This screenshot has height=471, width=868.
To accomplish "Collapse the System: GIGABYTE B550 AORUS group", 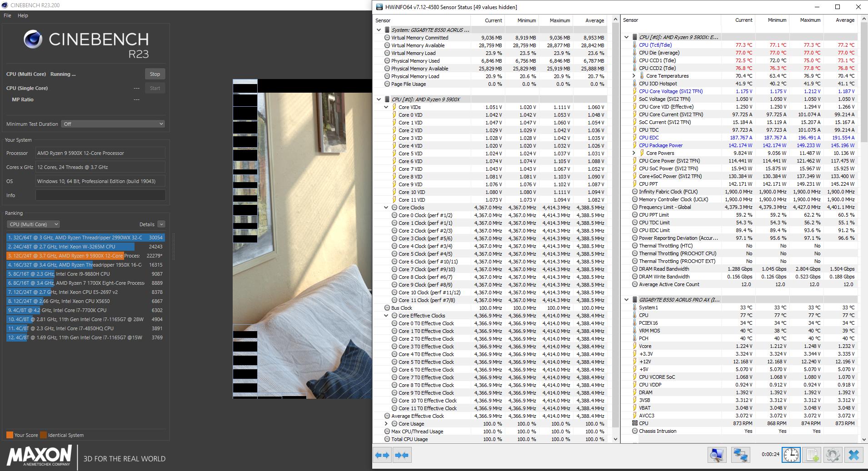I will point(379,30).
